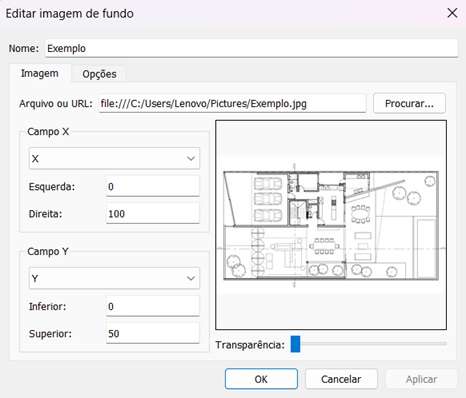Click the Esquerda value field
The width and height of the screenshot is (466, 398).
[x=153, y=187]
